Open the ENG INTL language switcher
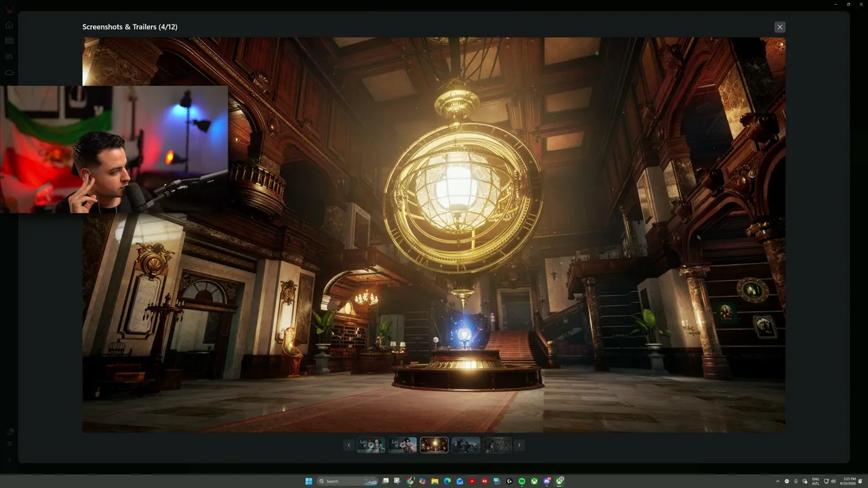The height and width of the screenshot is (488, 868). tap(816, 481)
